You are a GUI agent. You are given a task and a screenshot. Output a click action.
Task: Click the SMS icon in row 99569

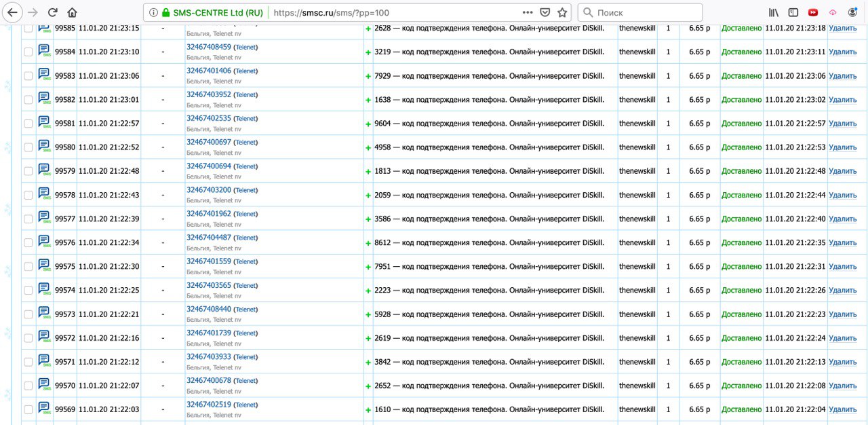(44, 409)
